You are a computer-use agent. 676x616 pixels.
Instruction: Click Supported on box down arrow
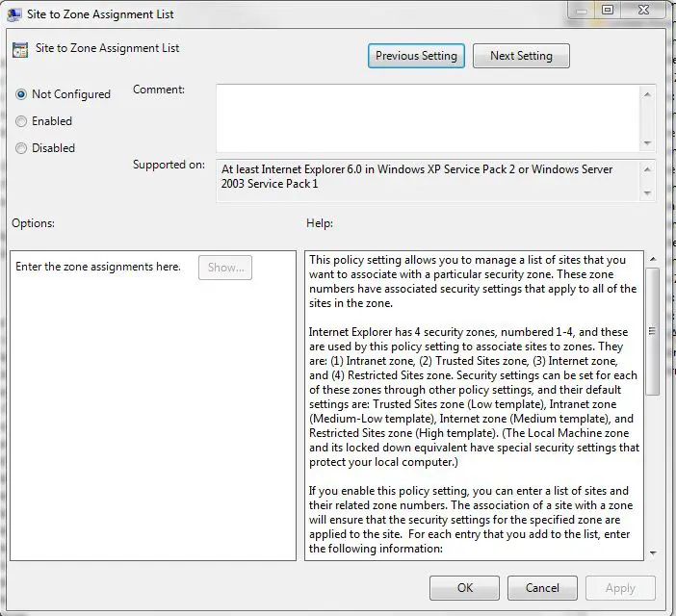[x=647, y=193]
